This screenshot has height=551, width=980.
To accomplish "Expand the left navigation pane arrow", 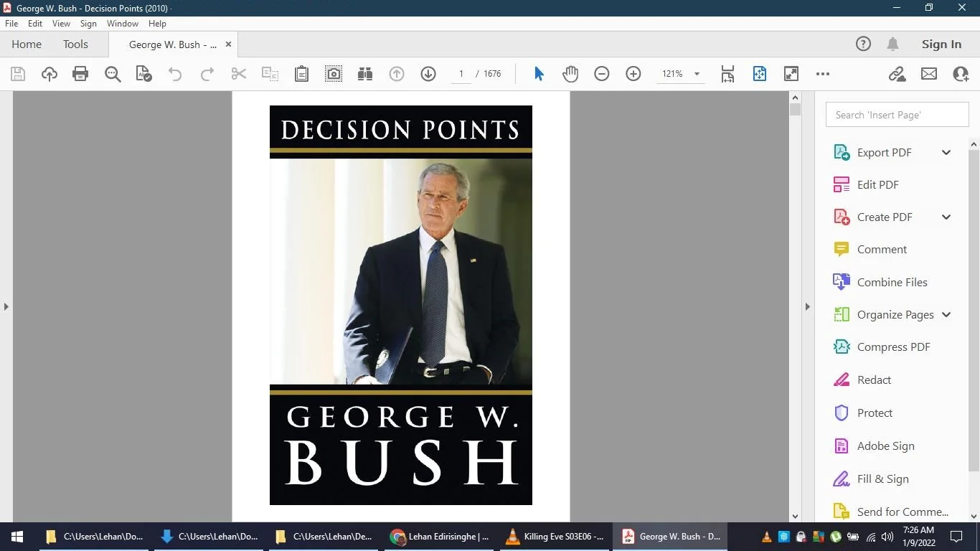I will 6,306.
